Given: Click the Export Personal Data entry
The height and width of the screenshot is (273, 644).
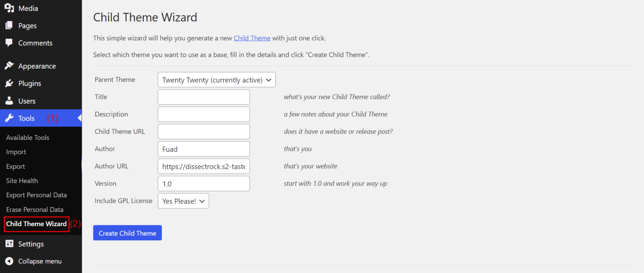Looking at the screenshot, I should (x=36, y=195).
